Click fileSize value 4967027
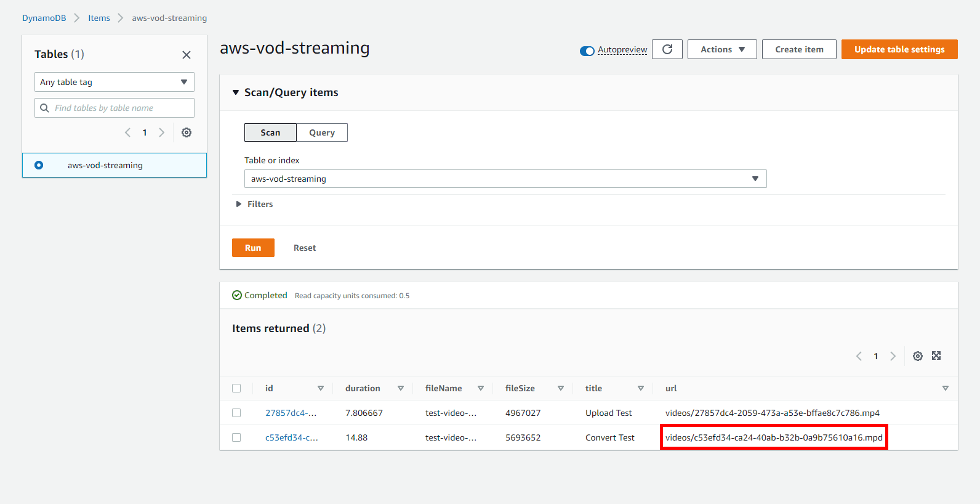The width and height of the screenshot is (980, 504). pos(523,413)
